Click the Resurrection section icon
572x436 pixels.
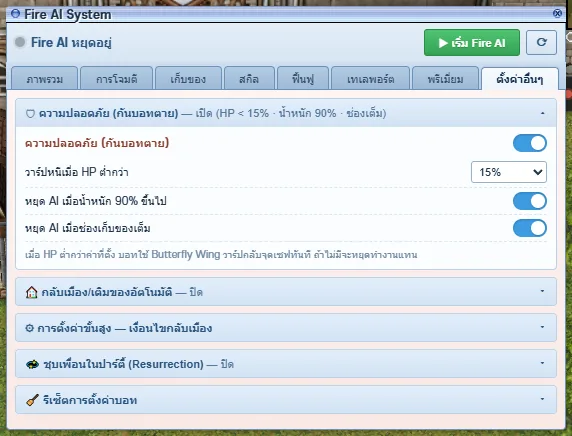point(32,364)
